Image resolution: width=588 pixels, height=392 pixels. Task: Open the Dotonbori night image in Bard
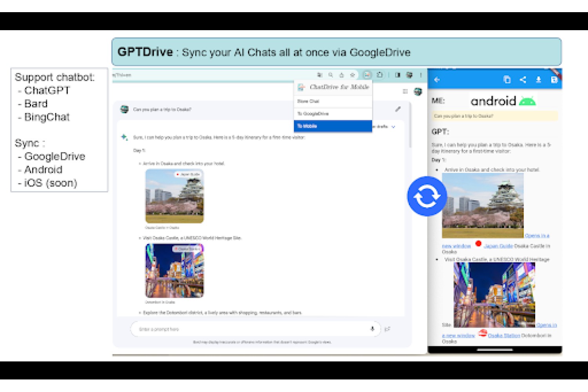[174, 271]
